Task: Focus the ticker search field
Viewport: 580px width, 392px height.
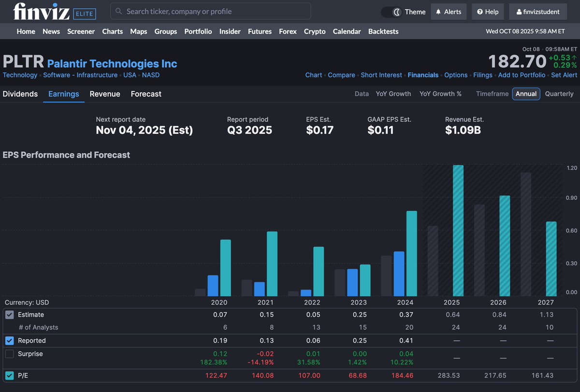Action: 211,11
